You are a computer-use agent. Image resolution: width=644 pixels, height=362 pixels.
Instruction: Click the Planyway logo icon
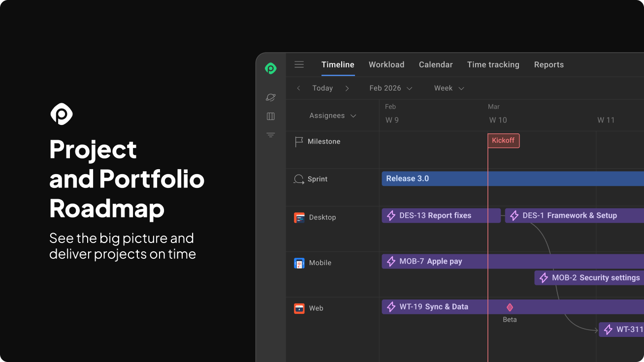(270, 68)
